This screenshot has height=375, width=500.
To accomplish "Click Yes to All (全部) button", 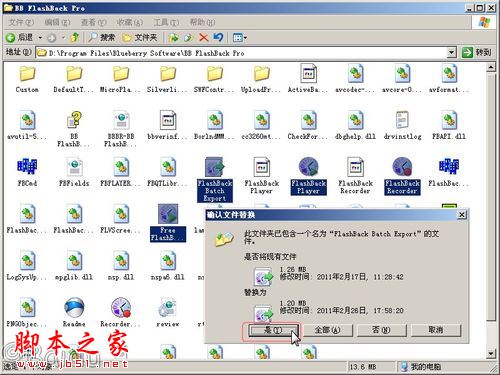I will (x=327, y=330).
